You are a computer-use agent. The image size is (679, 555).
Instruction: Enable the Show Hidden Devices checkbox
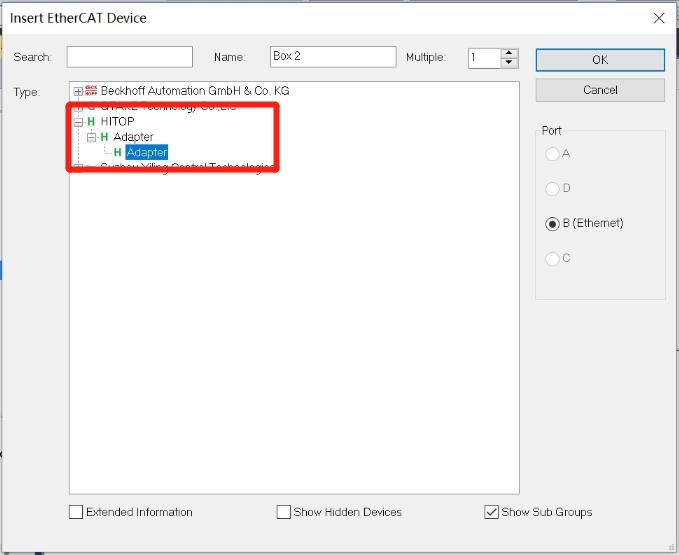(283, 512)
